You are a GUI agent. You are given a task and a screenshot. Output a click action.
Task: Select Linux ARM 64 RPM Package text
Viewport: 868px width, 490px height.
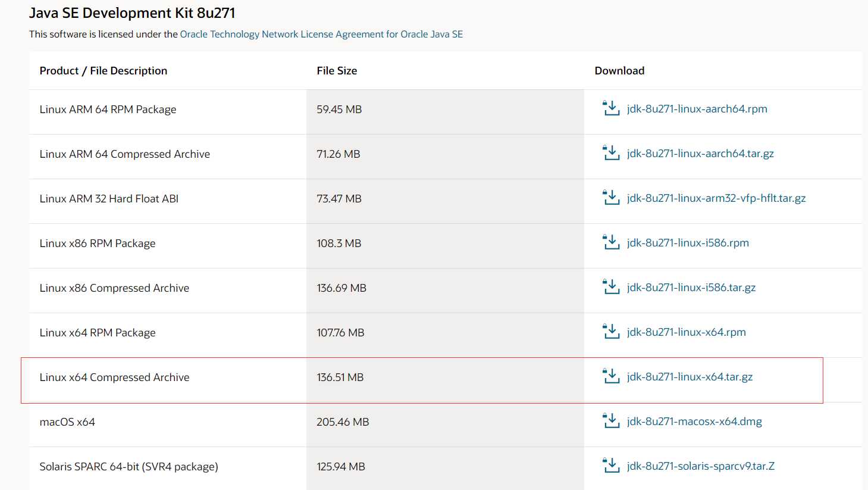tap(108, 110)
